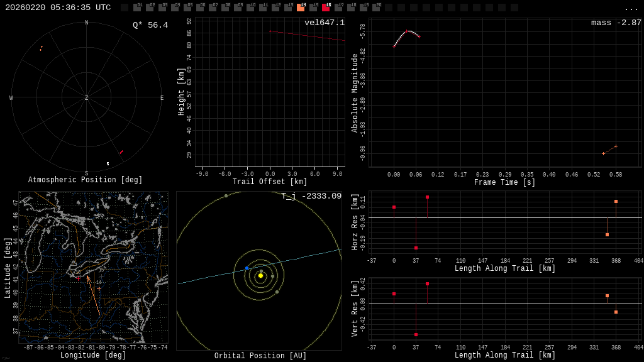
Task: Toggle the orange station 14 box
Action: [301, 8]
